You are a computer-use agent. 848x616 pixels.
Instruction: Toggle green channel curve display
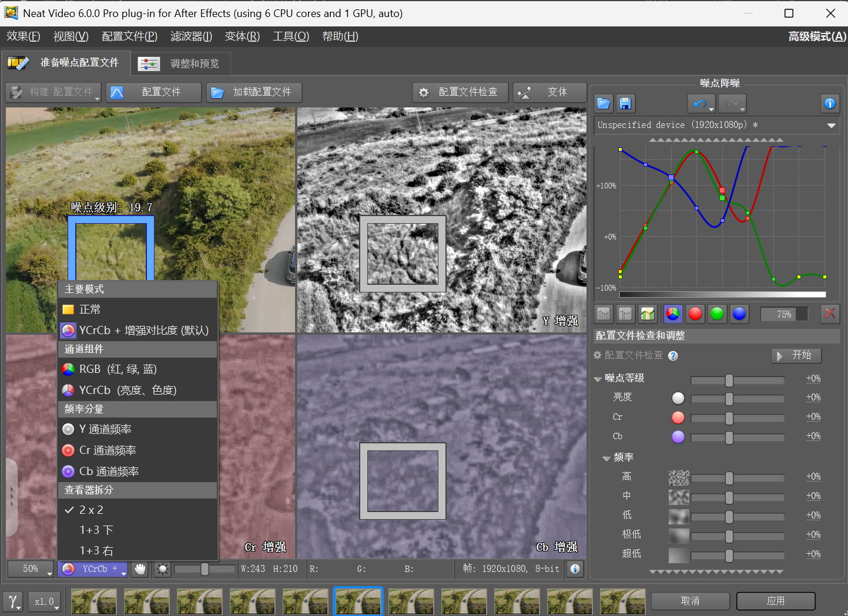tap(717, 314)
